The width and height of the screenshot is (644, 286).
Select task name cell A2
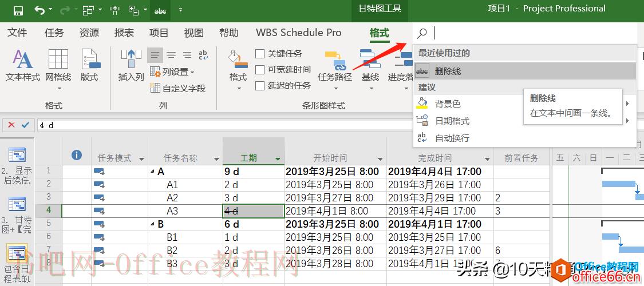pyautogui.click(x=185, y=198)
